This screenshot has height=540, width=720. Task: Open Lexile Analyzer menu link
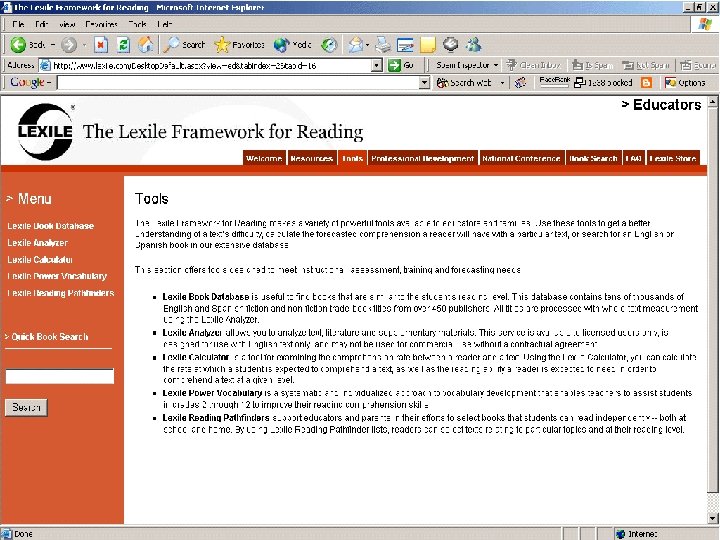37,242
